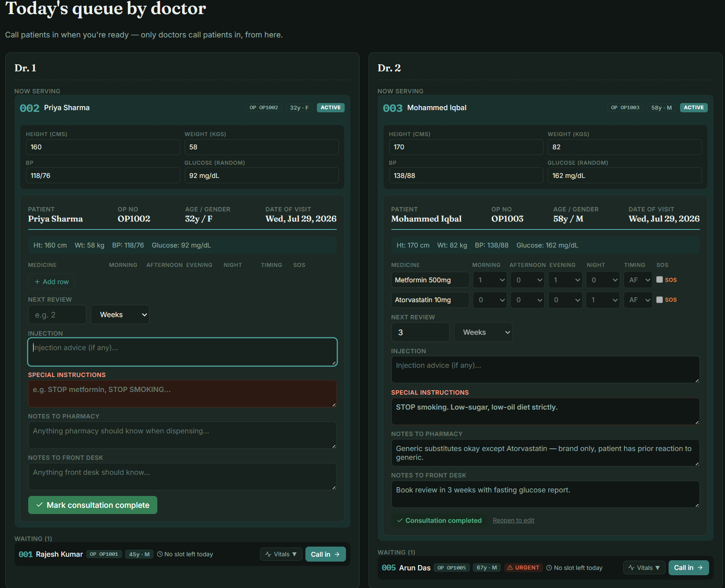Click OP1005 tag for Arun Das
Image resolution: width=725 pixels, height=588 pixels.
[x=452, y=568]
